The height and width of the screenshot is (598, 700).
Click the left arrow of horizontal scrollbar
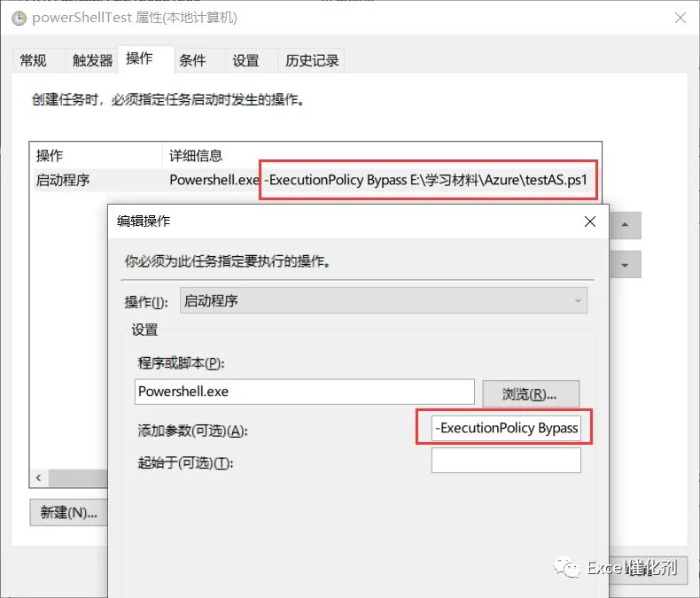pos(39,478)
